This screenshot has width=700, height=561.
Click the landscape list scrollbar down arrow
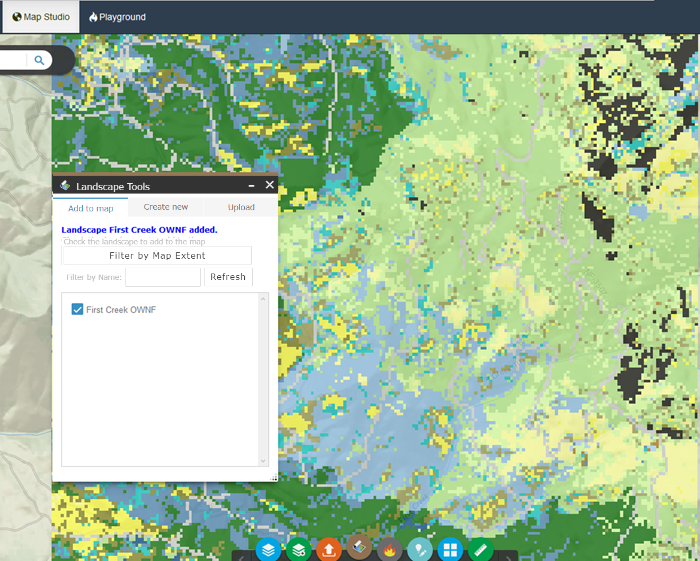click(x=264, y=461)
